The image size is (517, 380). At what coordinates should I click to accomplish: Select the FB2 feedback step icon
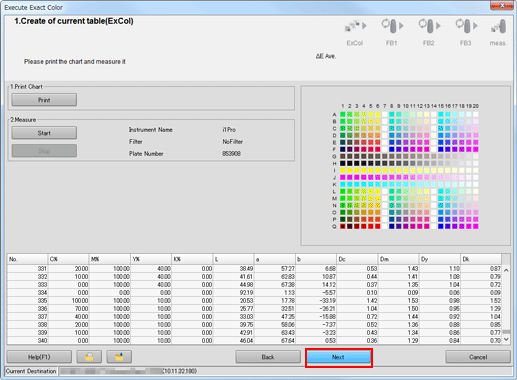pos(429,26)
